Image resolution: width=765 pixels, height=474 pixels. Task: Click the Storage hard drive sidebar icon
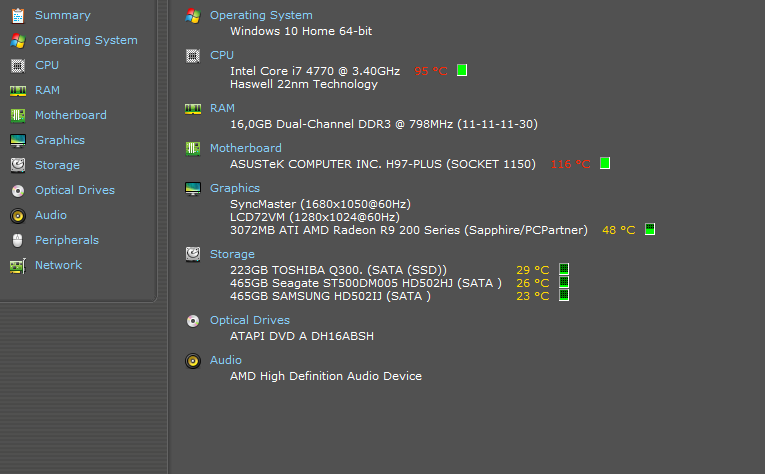[x=18, y=165]
